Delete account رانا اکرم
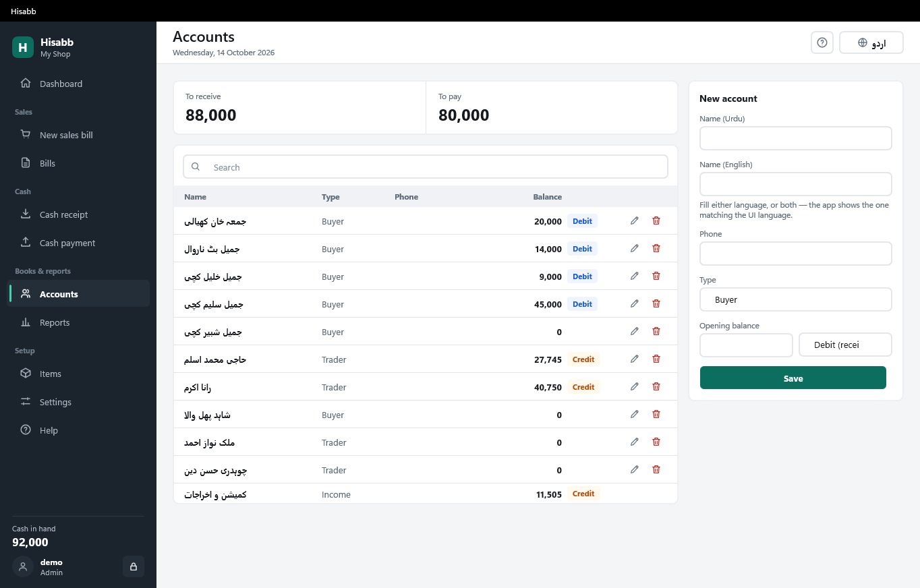The image size is (920, 588). (656, 386)
